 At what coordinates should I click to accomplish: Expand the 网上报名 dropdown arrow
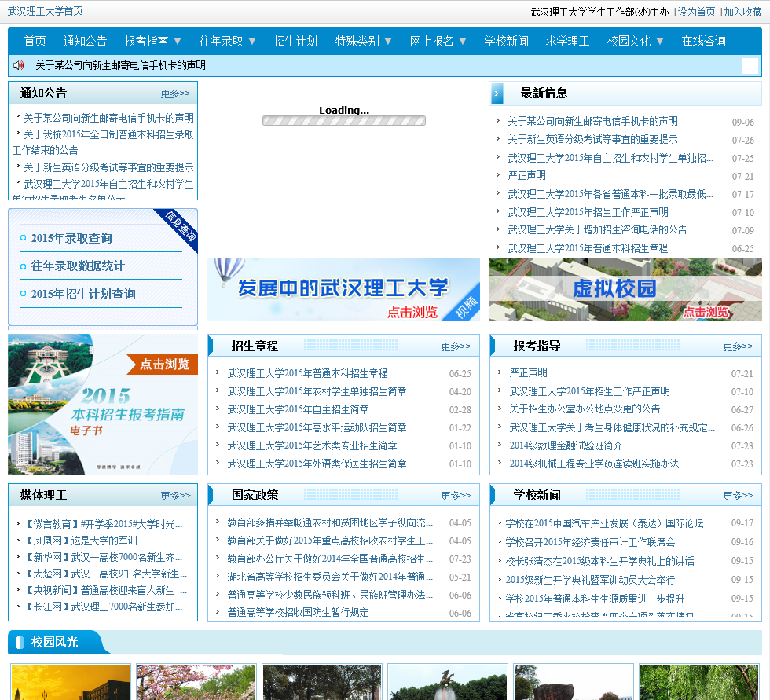pyautogui.click(x=463, y=41)
